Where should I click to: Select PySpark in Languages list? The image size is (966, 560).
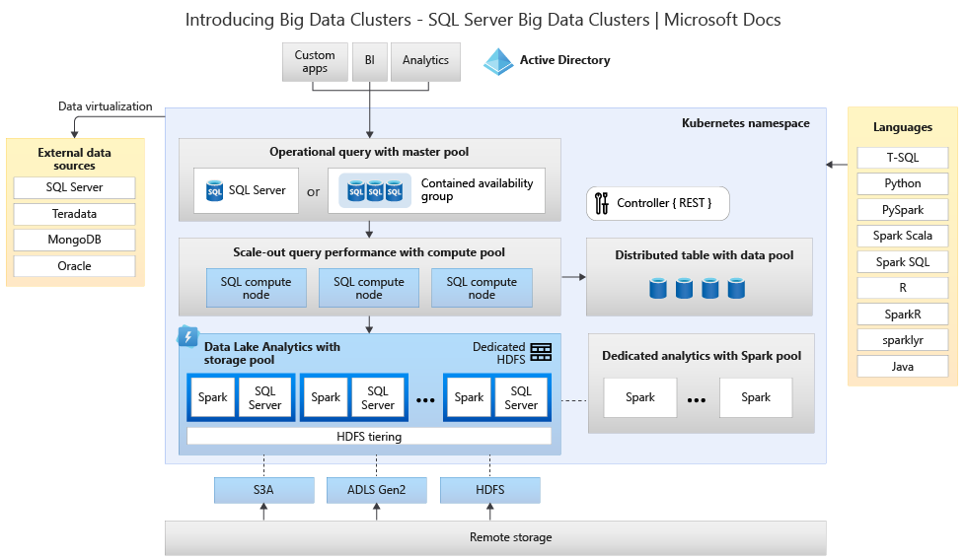(903, 210)
